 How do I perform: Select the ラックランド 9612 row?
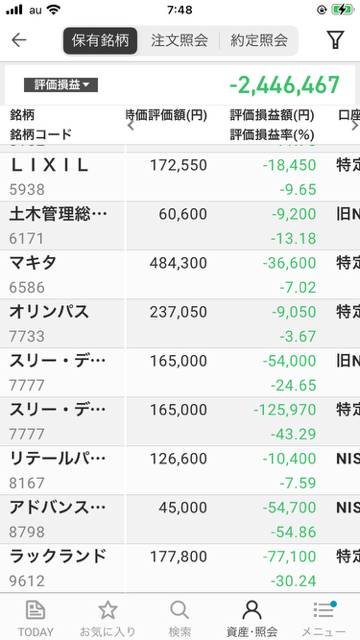(180, 568)
